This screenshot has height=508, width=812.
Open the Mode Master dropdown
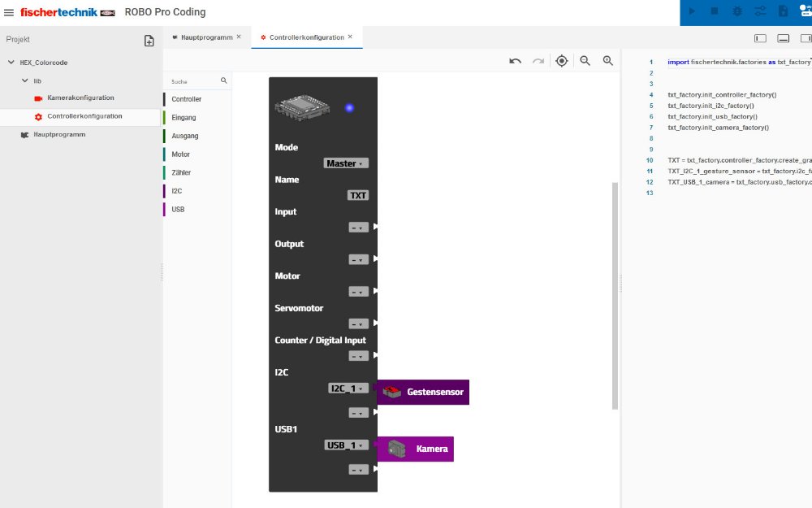coord(346,163)
